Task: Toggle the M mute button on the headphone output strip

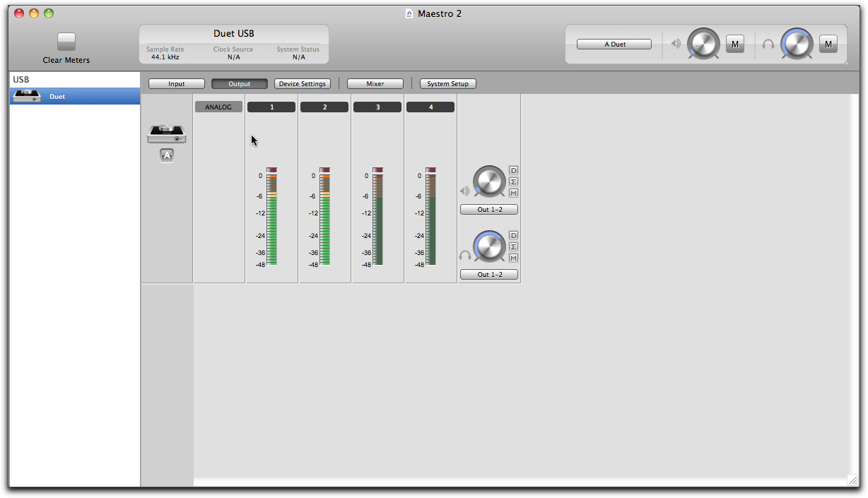Action: point(514,258)
